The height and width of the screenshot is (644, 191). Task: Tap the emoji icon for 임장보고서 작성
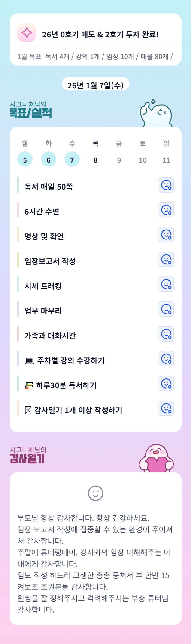pyautogui.click(x=166, y=259)
